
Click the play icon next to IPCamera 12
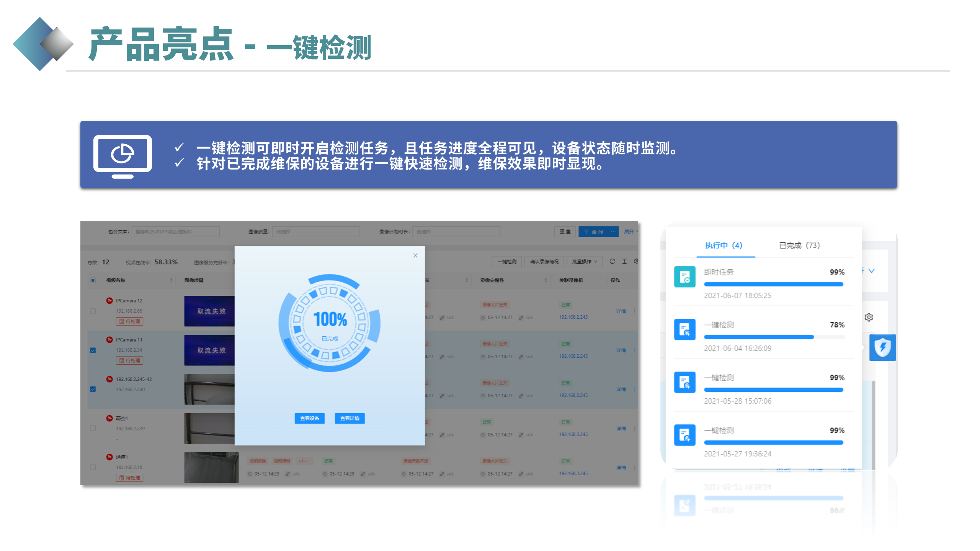[109, 301]
